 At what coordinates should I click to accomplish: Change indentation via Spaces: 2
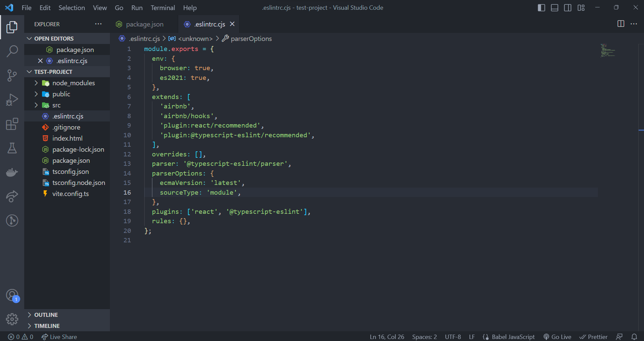pos(425,337)
